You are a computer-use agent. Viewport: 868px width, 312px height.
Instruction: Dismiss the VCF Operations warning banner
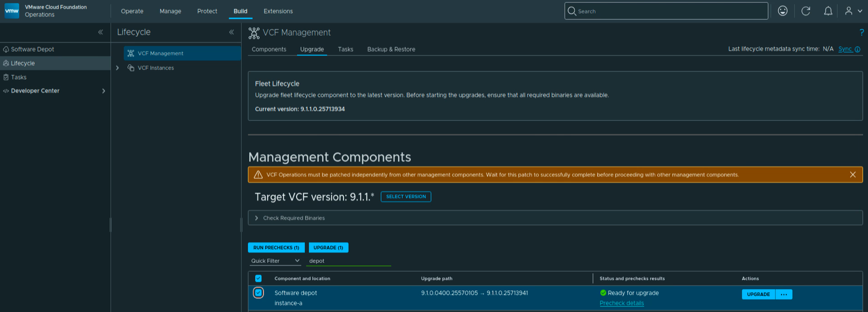coord(853,174)
